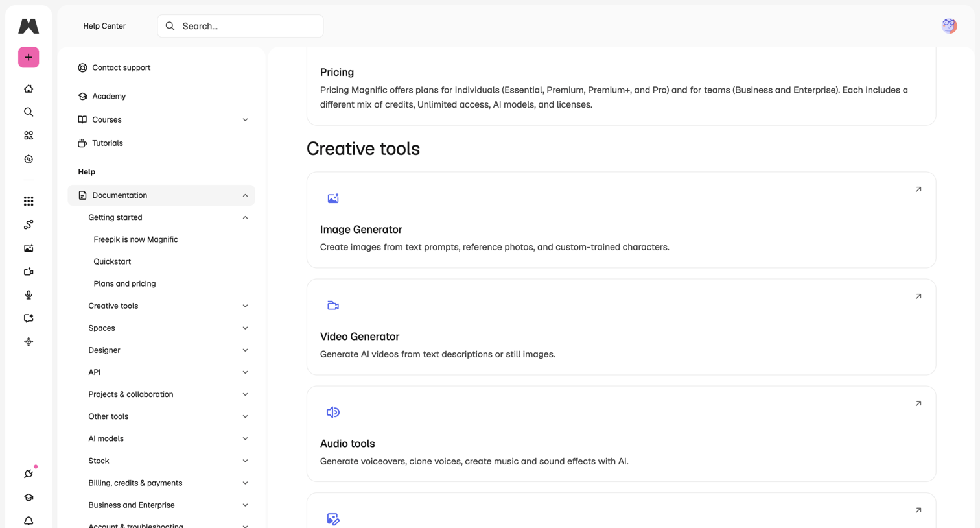The height and width of the screenshot is (528, 980).
Task: Click the plug integrations icon with pink dot
Action: (x=29, y=474)
